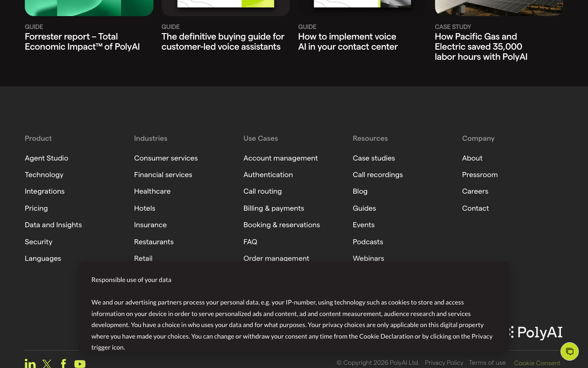Viewport: 588px width, 368px height.
Task: Click the Use Cases column heading
Action: click(260, 138)
